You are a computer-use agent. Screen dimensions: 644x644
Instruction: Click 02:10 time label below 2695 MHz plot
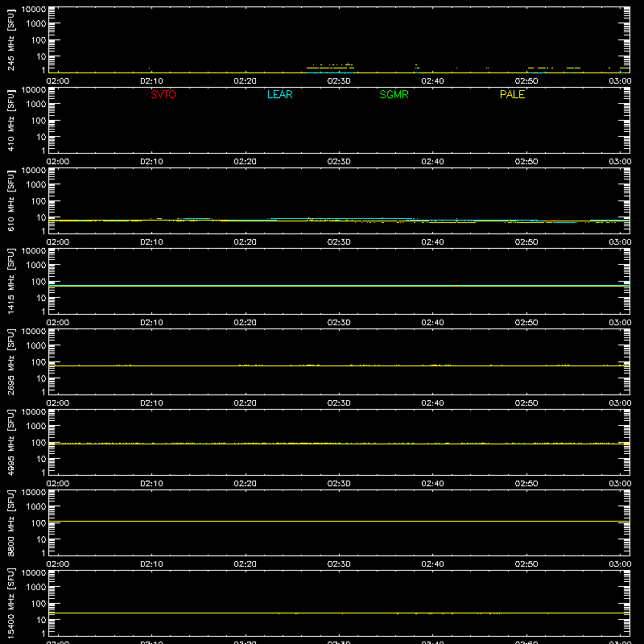point(151,403)
